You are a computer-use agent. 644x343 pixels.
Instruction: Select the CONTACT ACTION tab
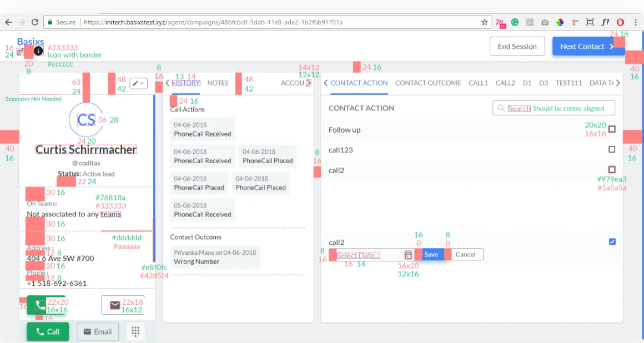click(x=359, y=83)
